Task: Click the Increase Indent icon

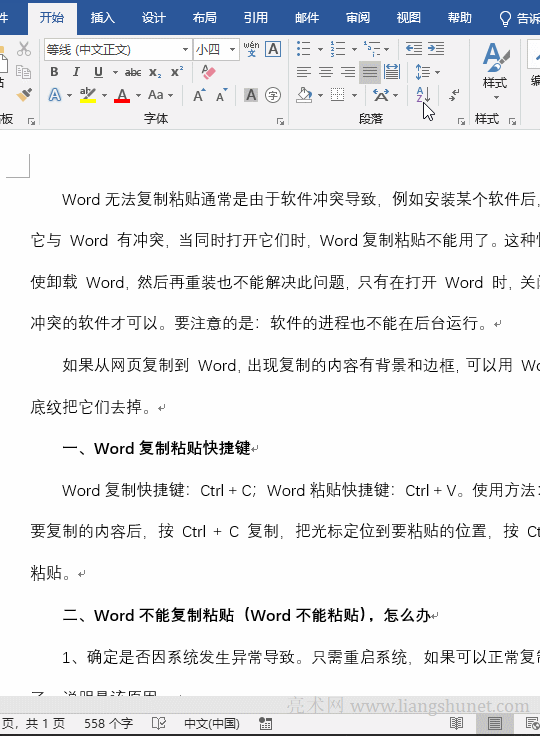Action: tap(436, 49)
